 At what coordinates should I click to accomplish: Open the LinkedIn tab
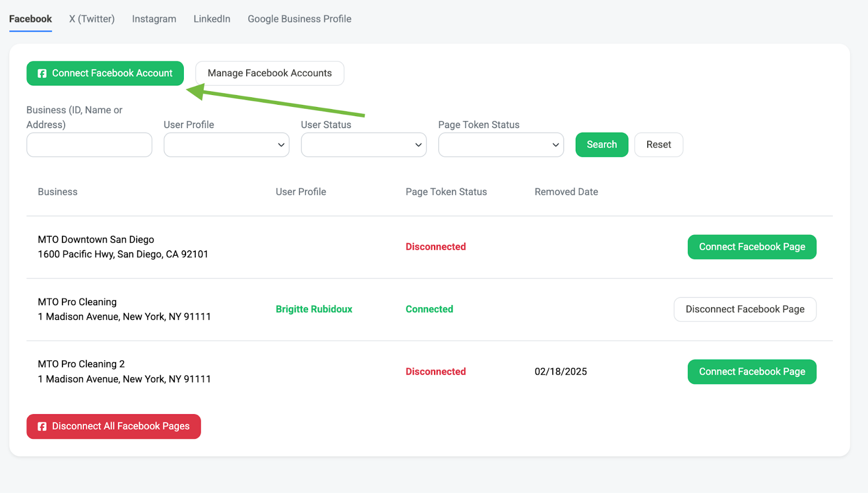[x=212, y=19]
